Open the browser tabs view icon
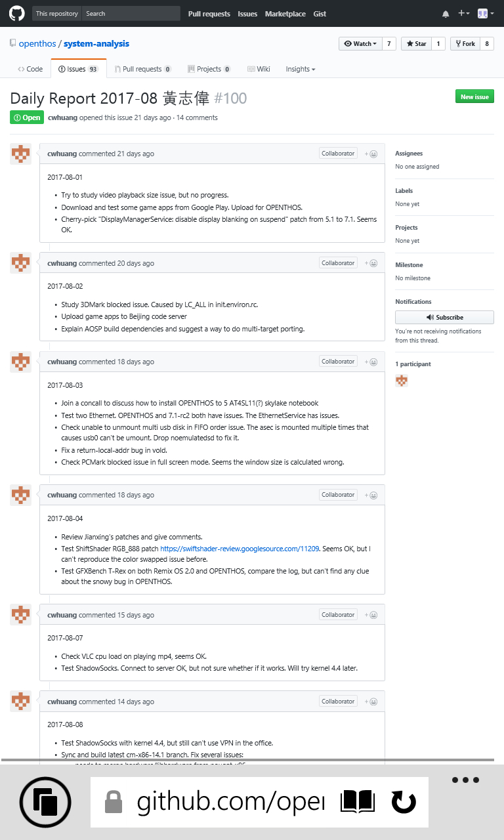The height and width of the screenshot is (840, 504). click(45, 801)
